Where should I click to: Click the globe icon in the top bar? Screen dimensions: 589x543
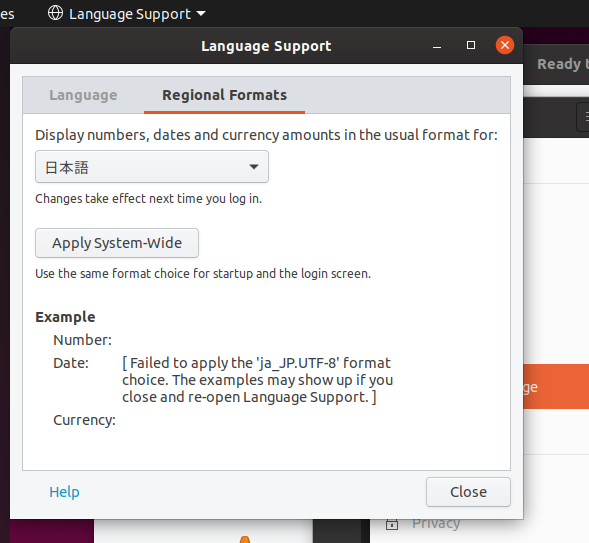[55, 13]
